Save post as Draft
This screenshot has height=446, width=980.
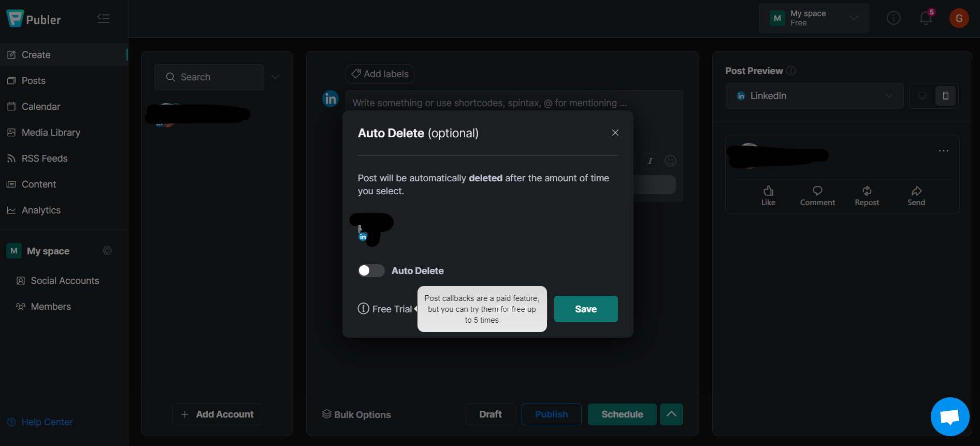[x=491, y=414]
